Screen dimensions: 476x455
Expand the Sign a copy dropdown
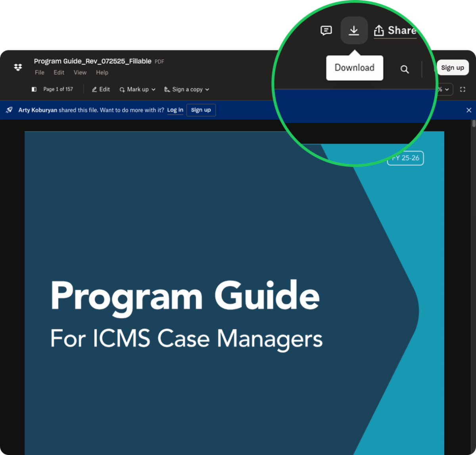click(x=207, y=90)
